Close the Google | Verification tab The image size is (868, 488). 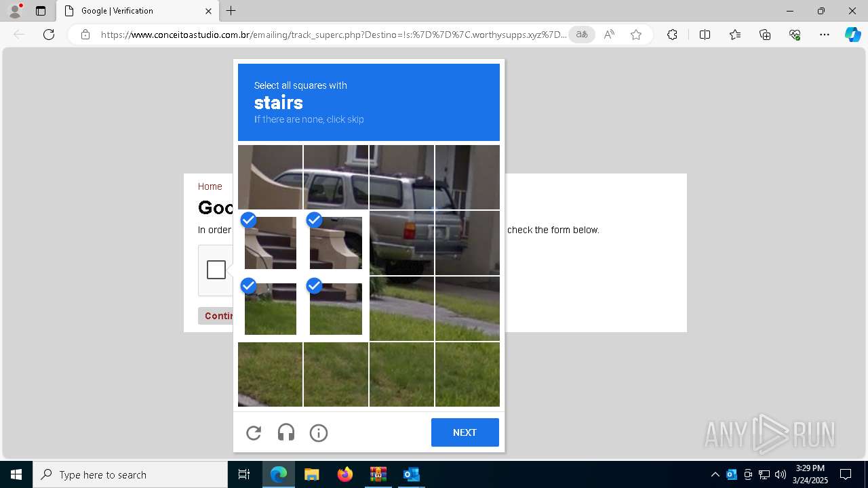point(208,11)
